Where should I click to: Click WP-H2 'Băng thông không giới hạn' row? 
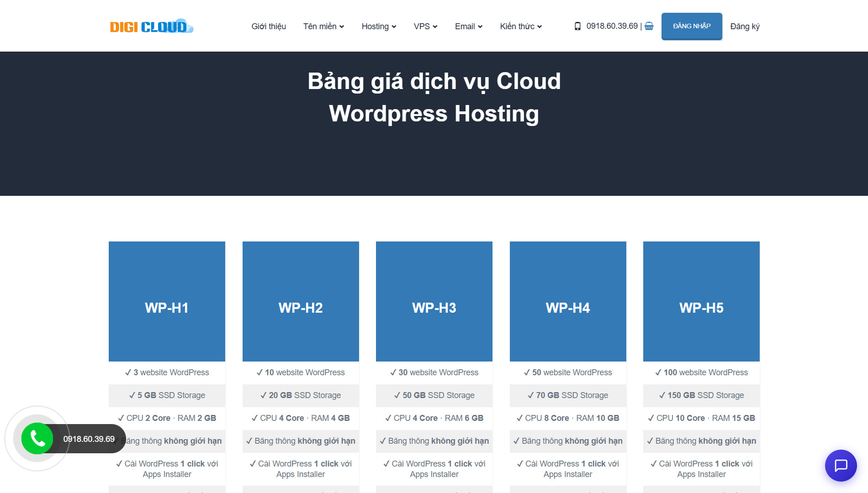(x=301, y=441)
